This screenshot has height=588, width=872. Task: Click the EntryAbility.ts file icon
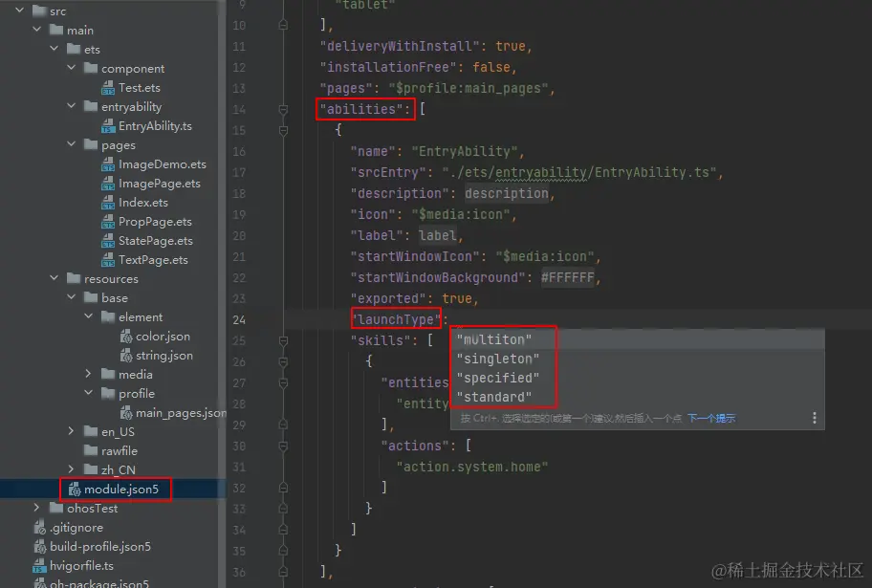pos(108,126)
